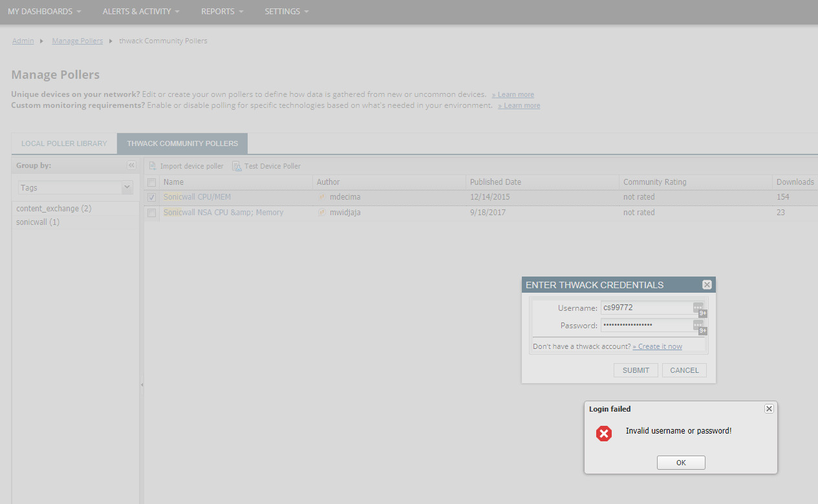The image size is (818, 504).
Task: Uncheck the Sonicwall CPU/MEM row checkbox
Action: [x=151, y=197]
